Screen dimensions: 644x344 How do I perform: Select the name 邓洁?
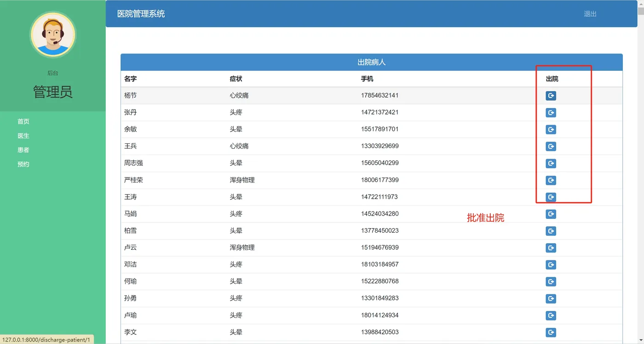[x=131, y=264]
